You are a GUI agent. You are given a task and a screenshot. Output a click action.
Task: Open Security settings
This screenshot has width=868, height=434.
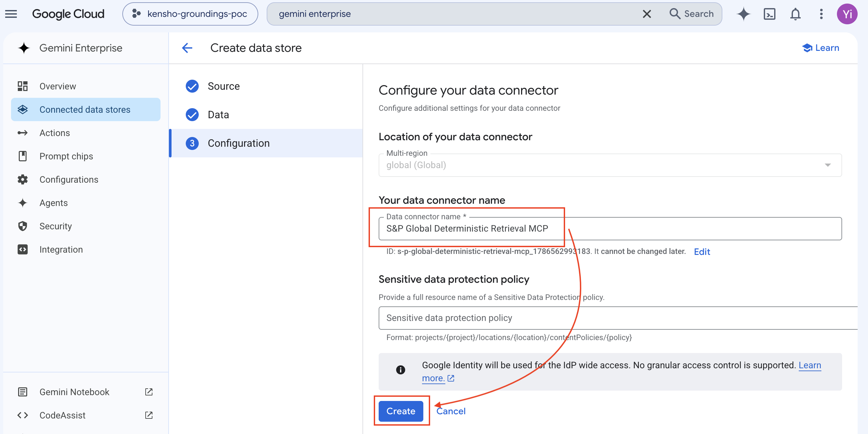tap(85, 226)
